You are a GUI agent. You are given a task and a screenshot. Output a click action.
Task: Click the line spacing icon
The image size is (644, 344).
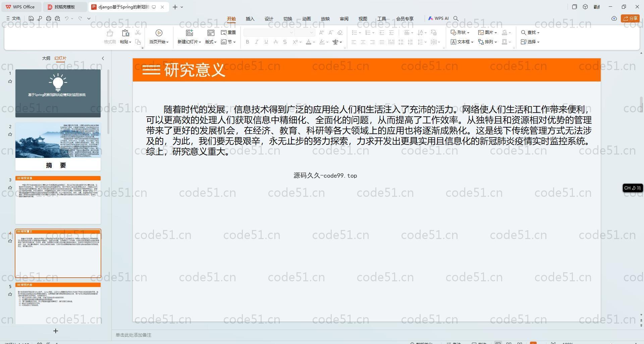coord(420,42)
